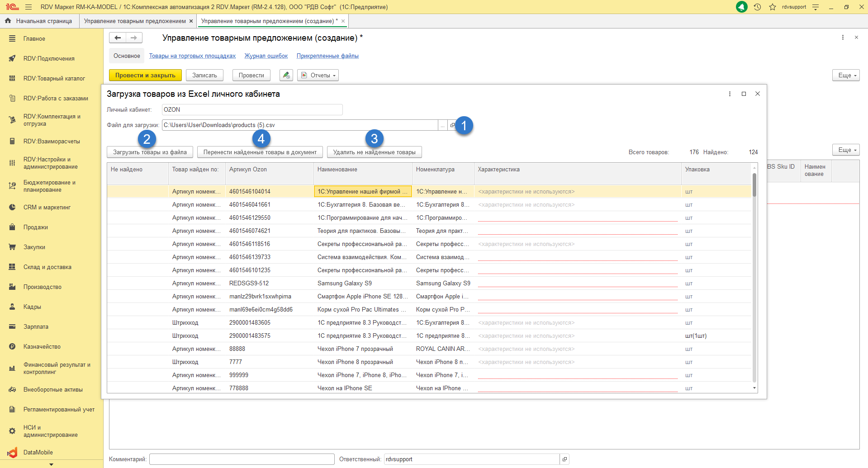The height and width of the screenshot is (468, 868).
Task: Click the notification bell icon in title bar
Action: point(742,7)
